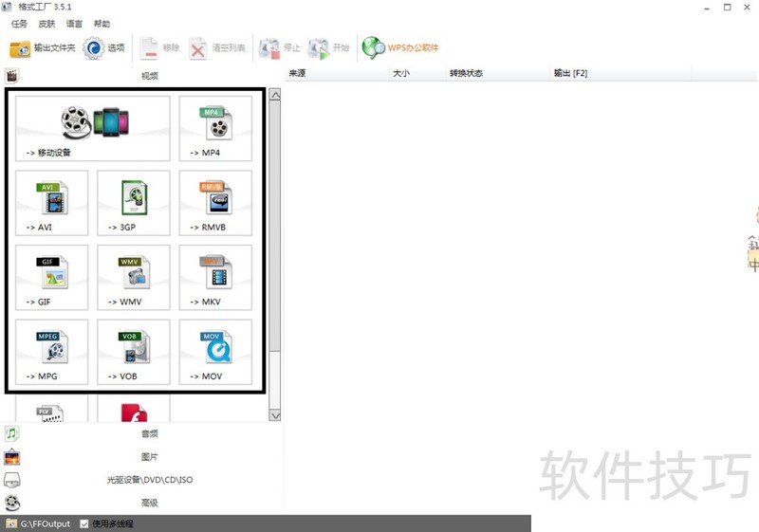Viewport: 759px width, 532px height.
Task: Open the G:\FFOutput folder path
Action: 45,523
